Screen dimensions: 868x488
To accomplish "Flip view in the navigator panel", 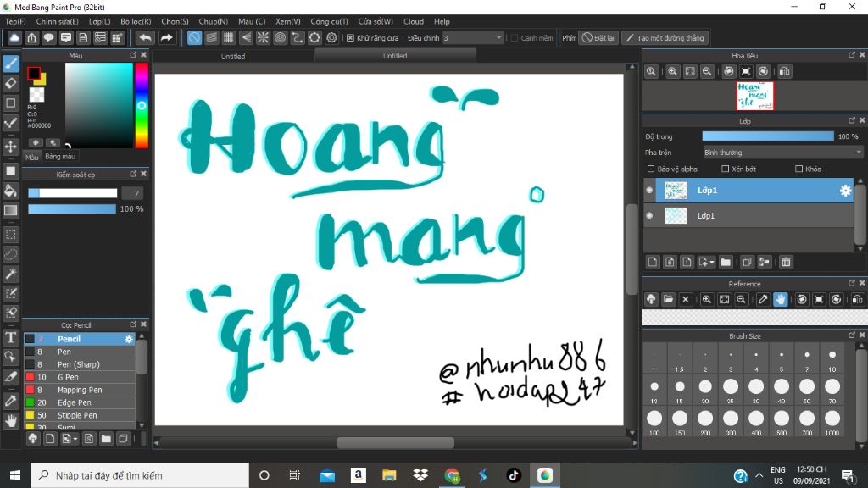I will [784, 71].
